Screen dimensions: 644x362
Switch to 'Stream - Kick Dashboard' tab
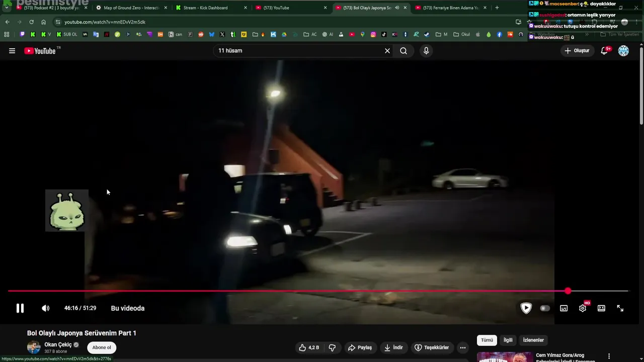211,8
